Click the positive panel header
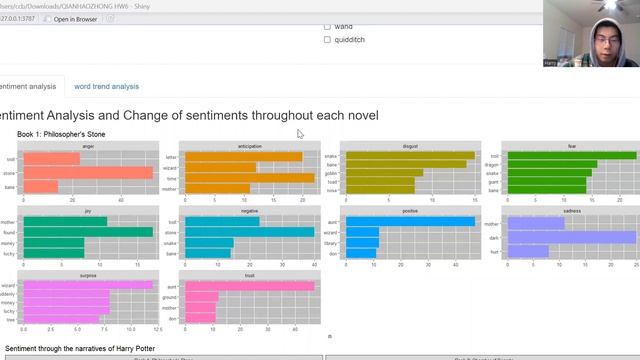640x360 pixels. [410, 211]
